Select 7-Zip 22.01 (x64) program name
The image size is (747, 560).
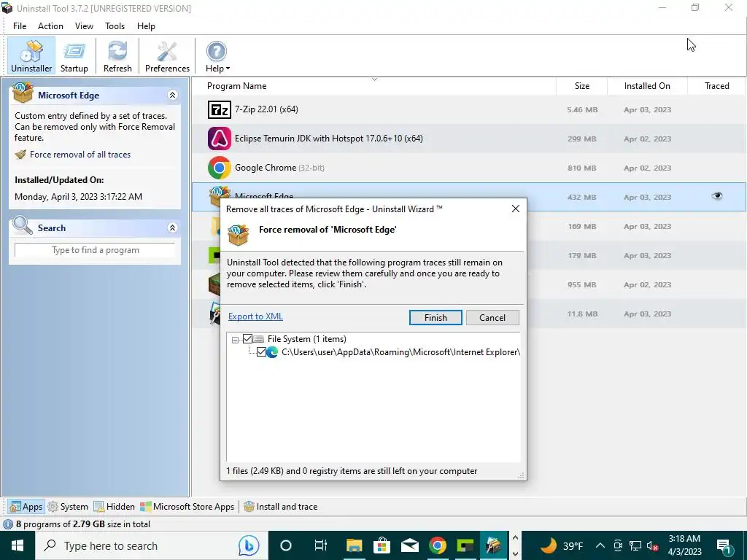coord(266,109)
